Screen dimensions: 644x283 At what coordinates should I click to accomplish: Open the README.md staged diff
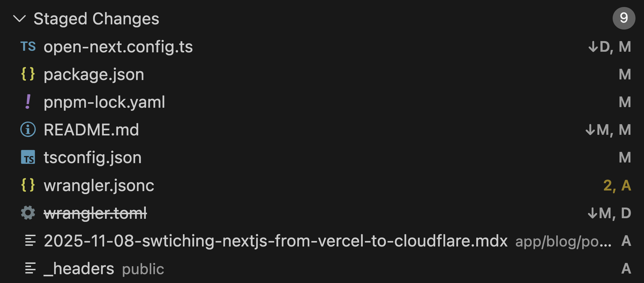click(91, 130)
